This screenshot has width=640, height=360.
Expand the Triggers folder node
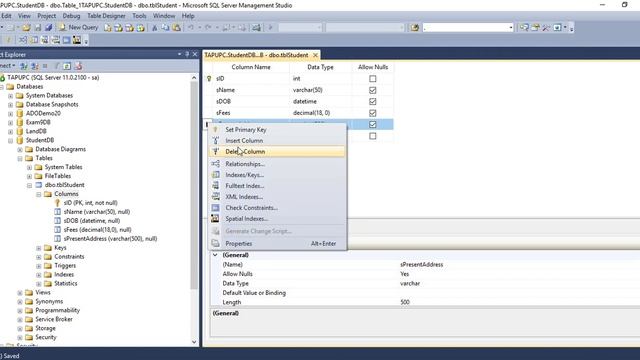coord(39,266)
